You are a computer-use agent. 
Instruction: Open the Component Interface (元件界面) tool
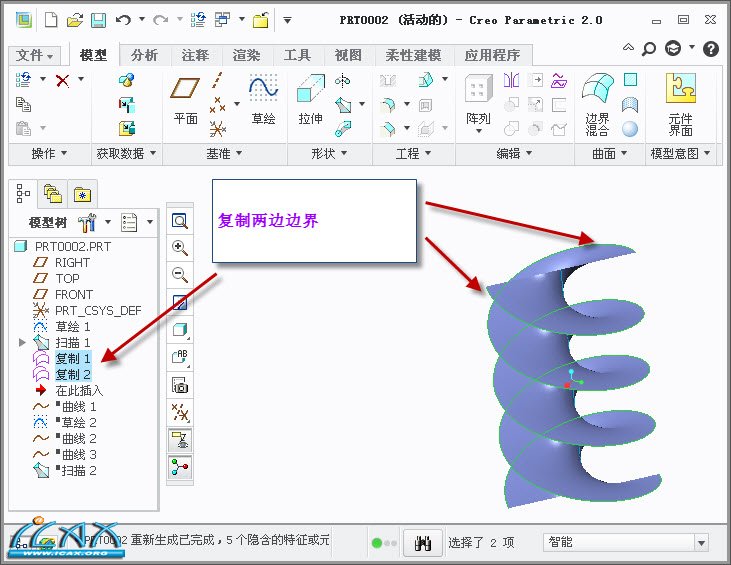[681, 104]
